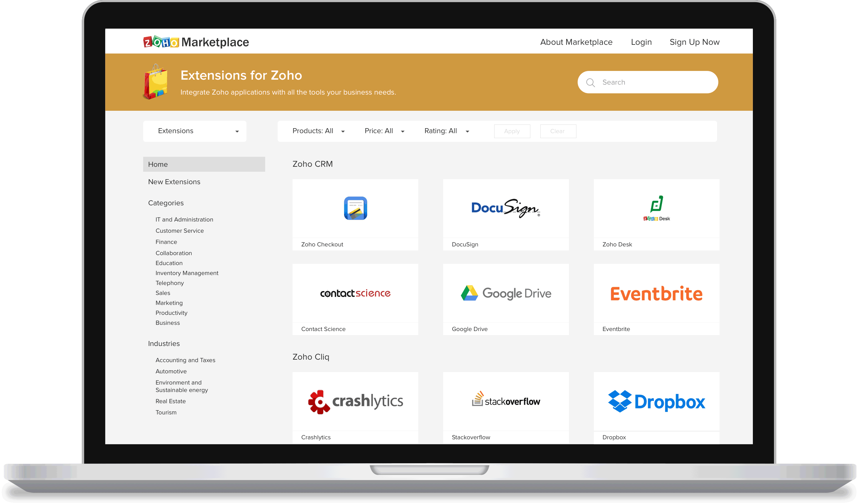Click the search magnifier icon
Viewport: 859px width, 504px height.
(x=590, y=82)
